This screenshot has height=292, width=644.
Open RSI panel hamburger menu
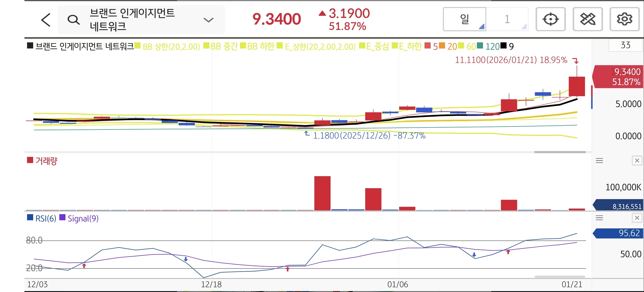[x=599, y=218]
